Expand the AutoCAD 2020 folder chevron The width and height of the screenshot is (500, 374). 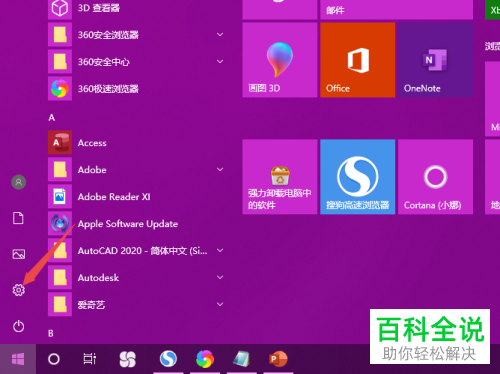tap(220, 250)
